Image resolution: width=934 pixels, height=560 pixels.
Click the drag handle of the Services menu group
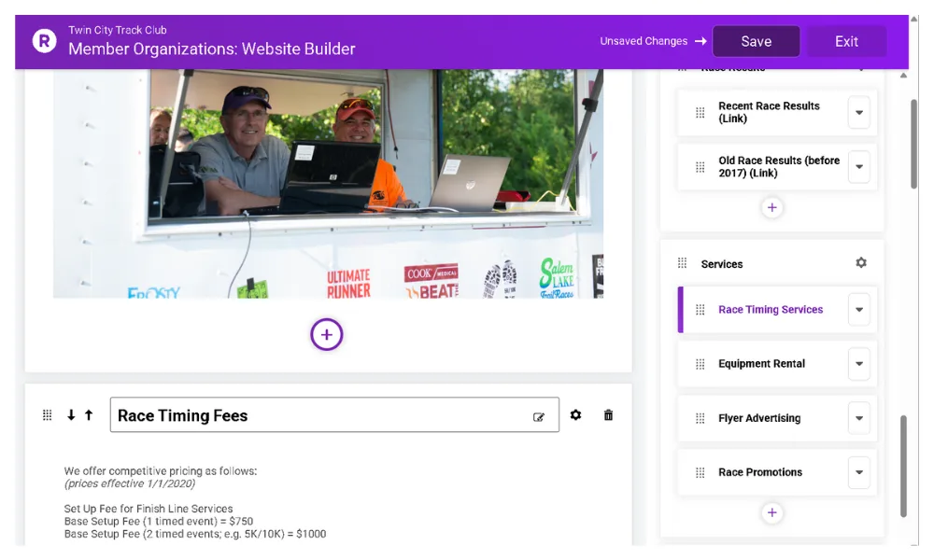pyautogui.click(x=682, y=263)
